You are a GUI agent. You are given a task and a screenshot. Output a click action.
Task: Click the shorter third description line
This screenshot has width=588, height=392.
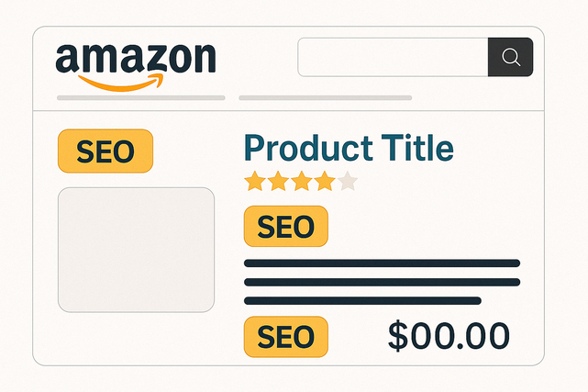click(x=362, y=300)
